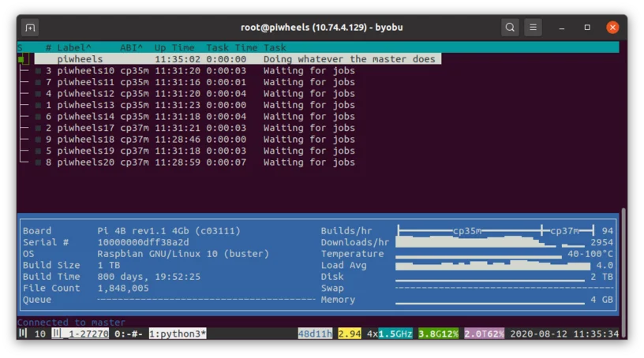Select the piwheels10 slave row
The width and height of the screenshot is (644, 358).
coord(196,71)
